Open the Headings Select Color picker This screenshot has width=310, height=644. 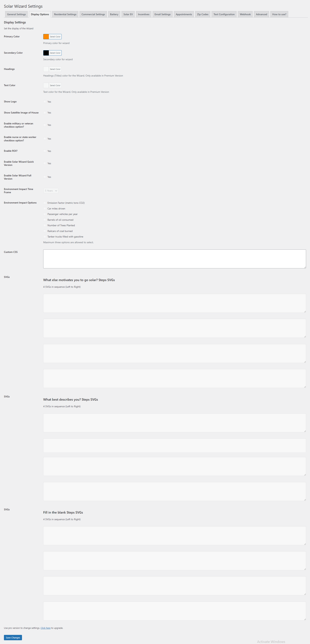[55, 69]
